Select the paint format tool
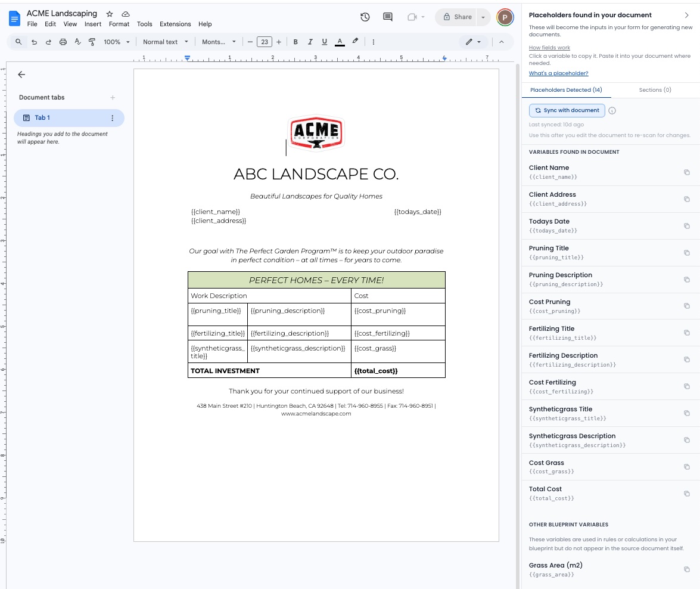 pos(92,42)
